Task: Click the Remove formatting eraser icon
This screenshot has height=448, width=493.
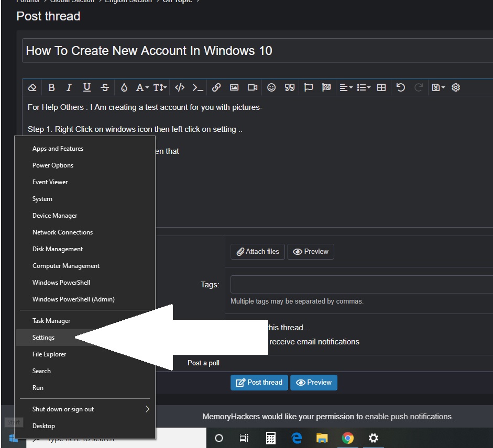Action: point(32,87)
